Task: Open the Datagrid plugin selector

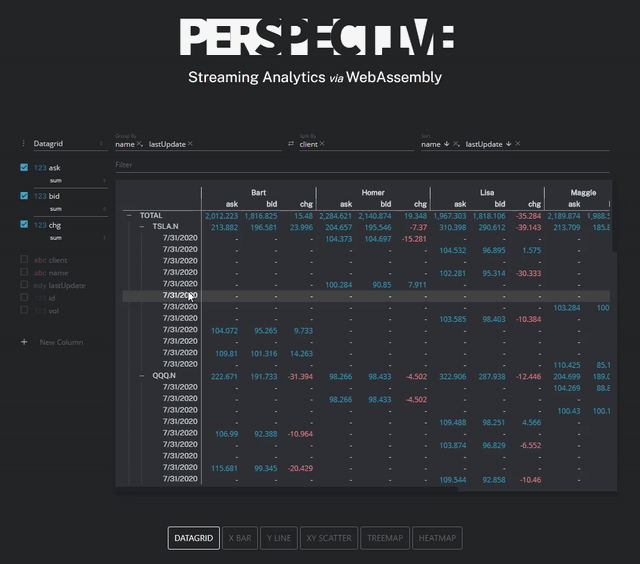Action: [70, 144]
